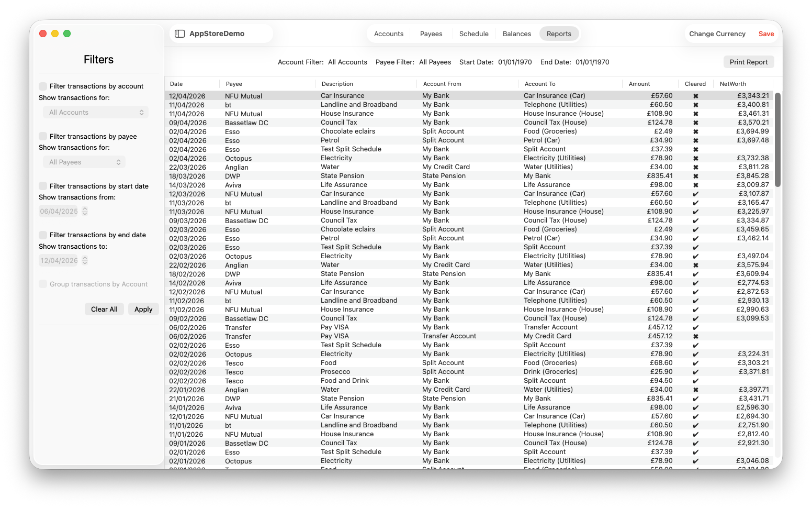Click the cross for Pay VISA from Transfer Account

point(696,336)
